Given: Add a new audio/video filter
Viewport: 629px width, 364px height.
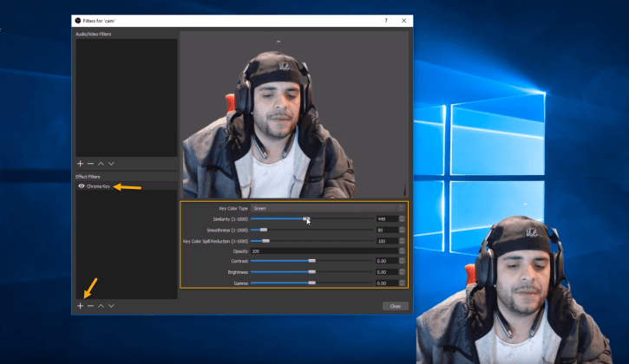Looking at the screenshot, I should click(80, 163).
